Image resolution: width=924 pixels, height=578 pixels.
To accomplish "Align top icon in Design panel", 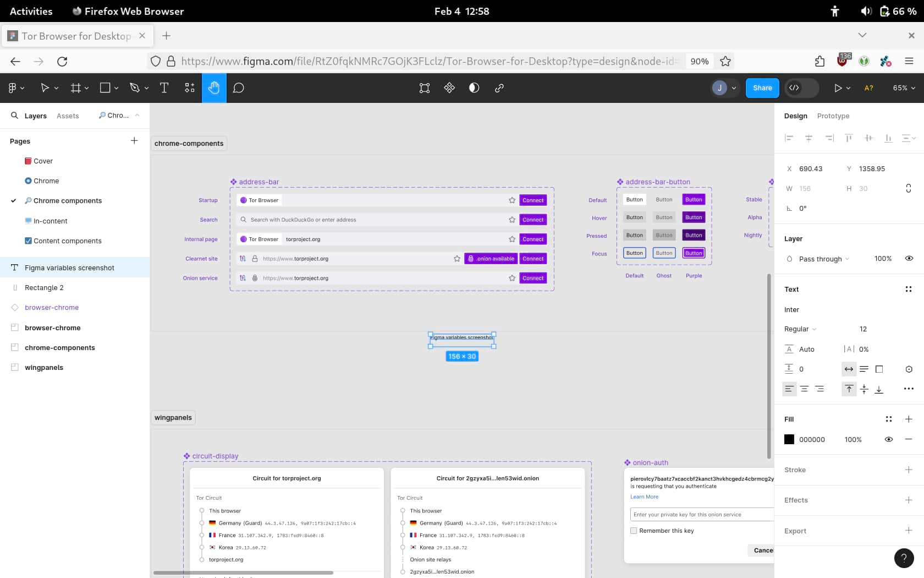I will [849, 138].
